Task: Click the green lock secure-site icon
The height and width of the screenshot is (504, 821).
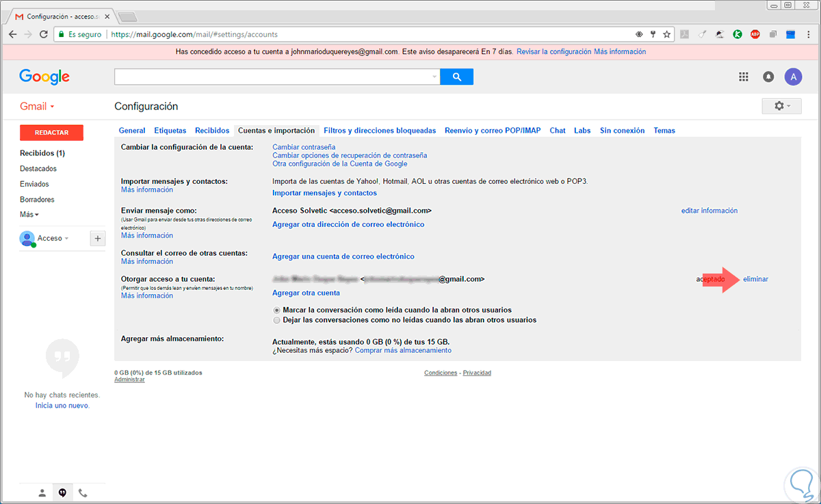Action: point(62,34)
